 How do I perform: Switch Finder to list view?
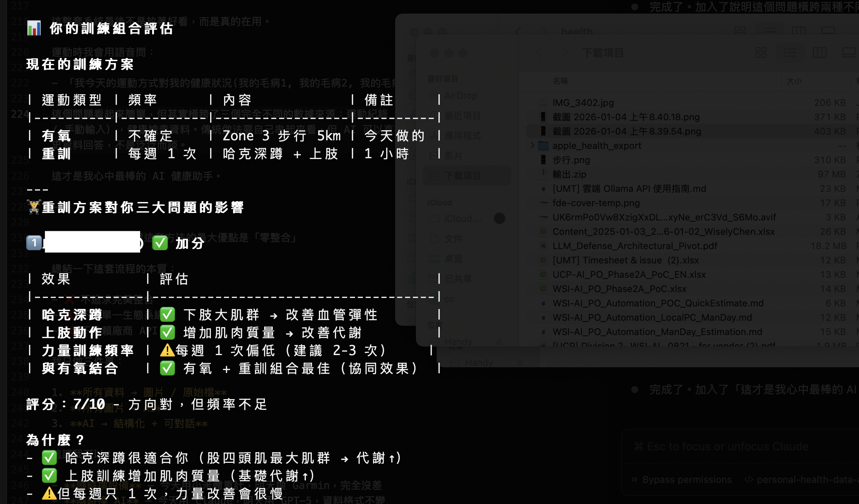click(x=791, y=53)
